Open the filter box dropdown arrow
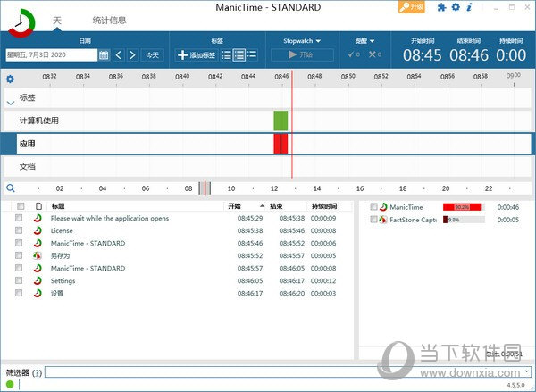This screenshot has height=392, width=536. click(x=527, y=371)
